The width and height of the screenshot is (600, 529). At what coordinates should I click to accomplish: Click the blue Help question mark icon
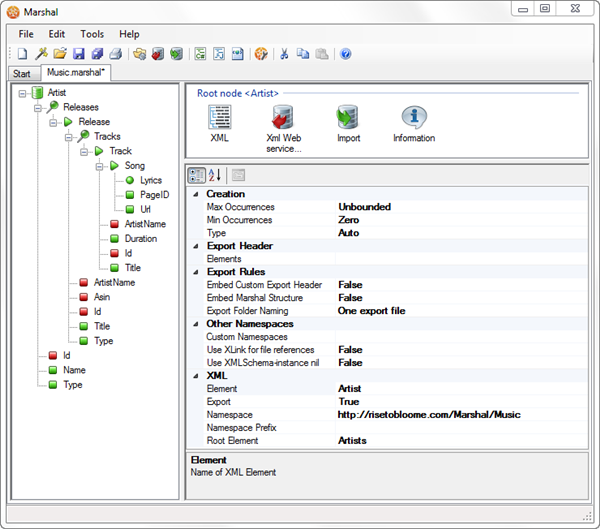(345, 54)
